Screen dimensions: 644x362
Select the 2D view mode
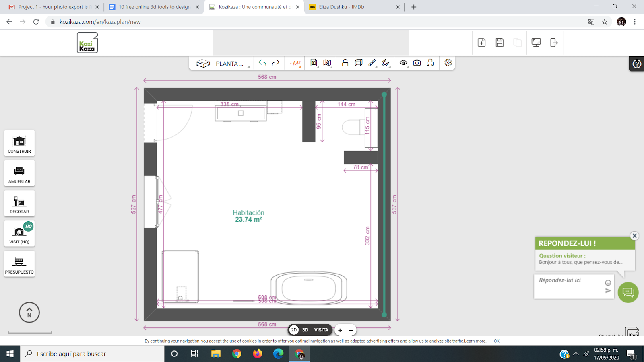(x=294, y=330)
